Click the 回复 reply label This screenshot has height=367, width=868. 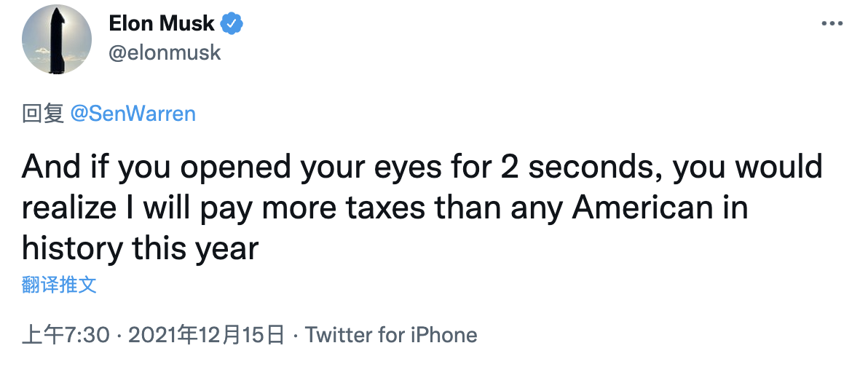pos(43,114)
